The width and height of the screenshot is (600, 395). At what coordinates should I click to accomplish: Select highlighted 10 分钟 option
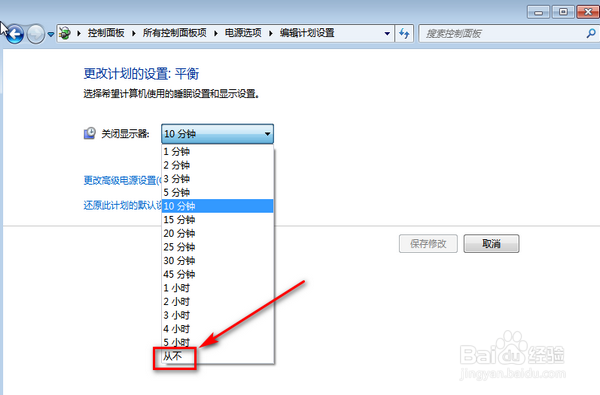pos(217,206)
